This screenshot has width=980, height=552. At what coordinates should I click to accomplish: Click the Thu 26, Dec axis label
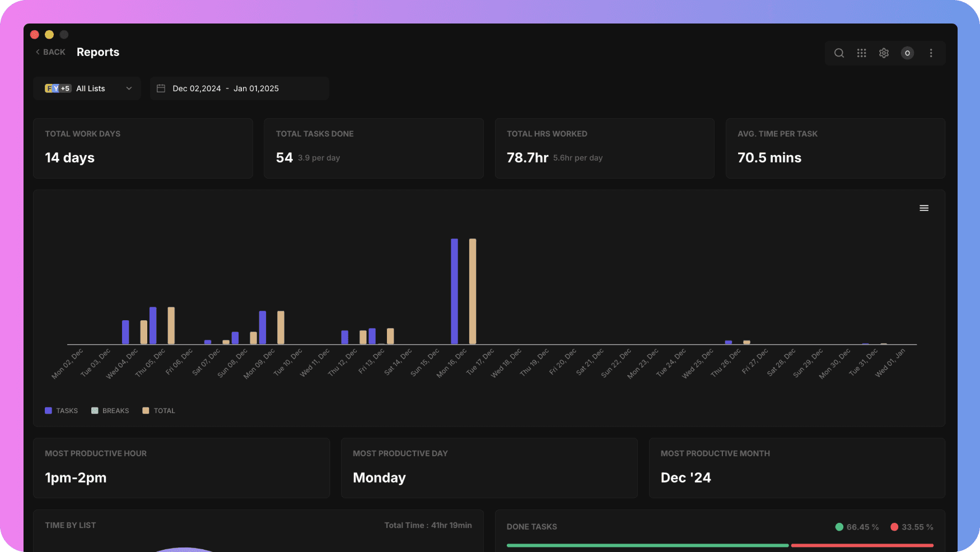tap(726, 362)
